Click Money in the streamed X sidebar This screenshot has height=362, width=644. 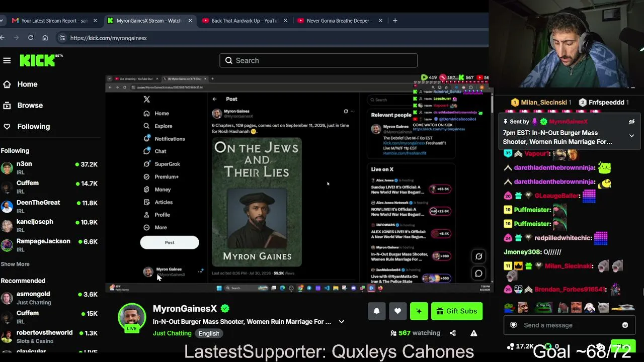pyautogui.click(x=157, y=190)
